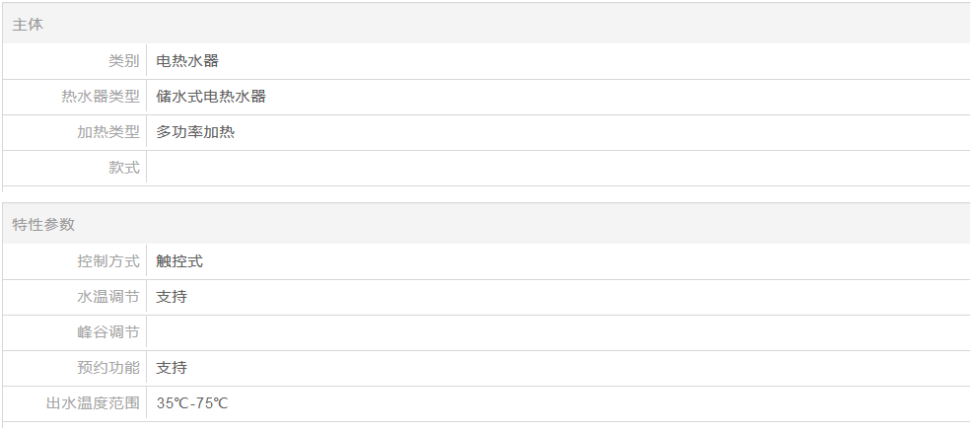
Task: Select the 款式 row label
Action: 123,168
